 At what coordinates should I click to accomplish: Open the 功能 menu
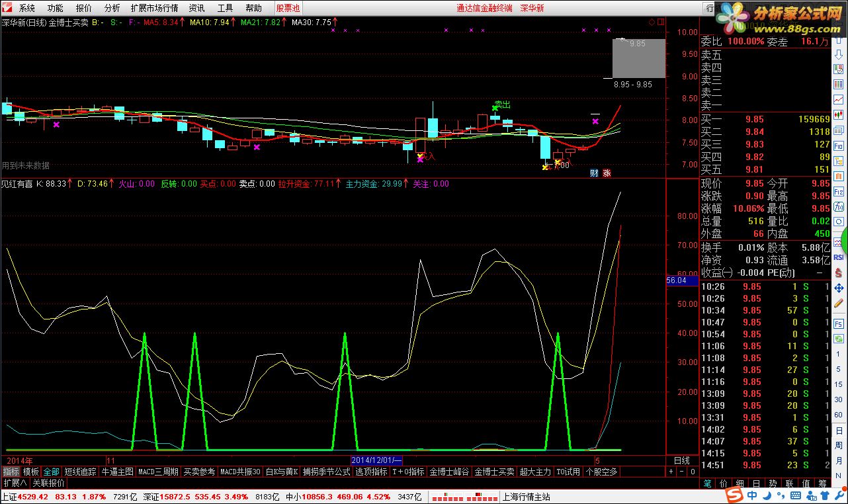[56, 8]
